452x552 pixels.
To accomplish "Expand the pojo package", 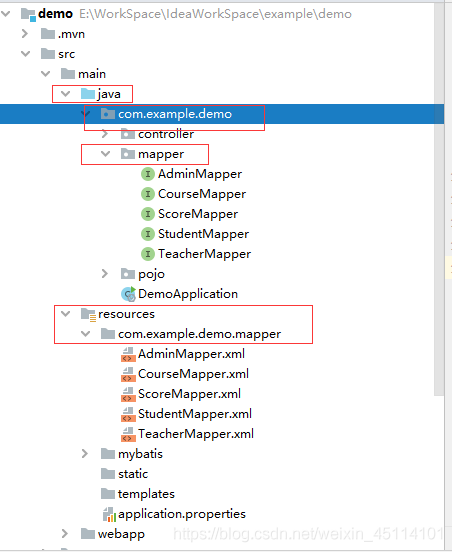I will 105,274.
